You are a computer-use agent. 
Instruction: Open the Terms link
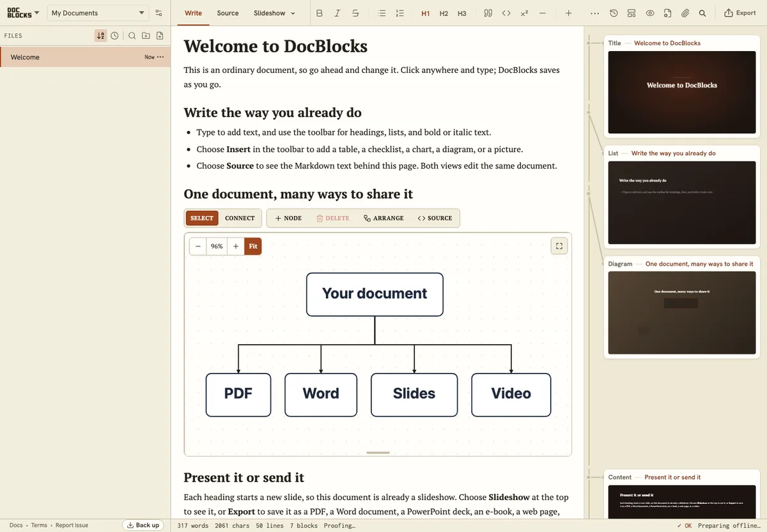pyautogui.click(x=39, y=525)
